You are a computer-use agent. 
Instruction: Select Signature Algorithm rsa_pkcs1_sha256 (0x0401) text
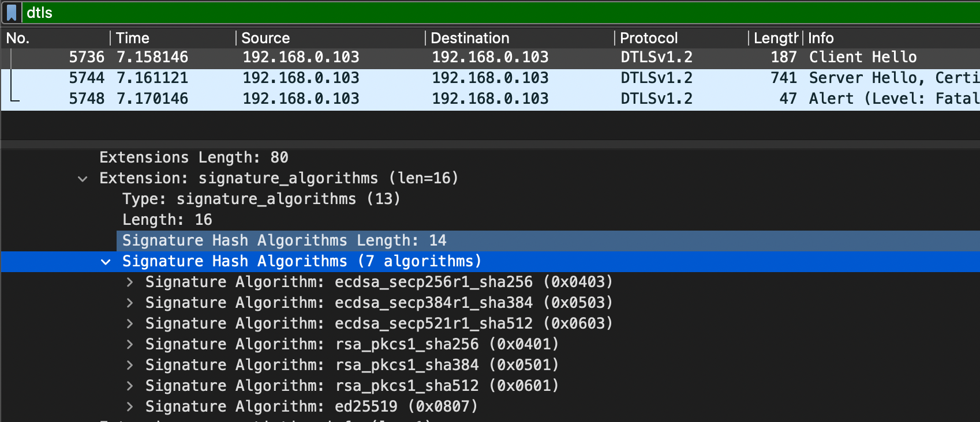click(352, 344)
